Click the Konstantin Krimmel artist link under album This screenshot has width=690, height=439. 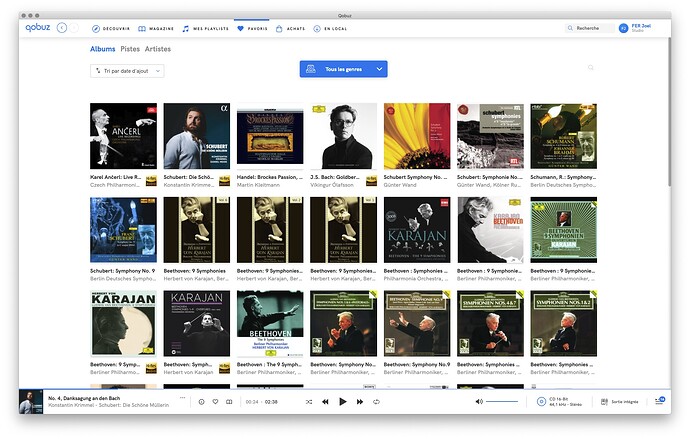tap(190, 185)
